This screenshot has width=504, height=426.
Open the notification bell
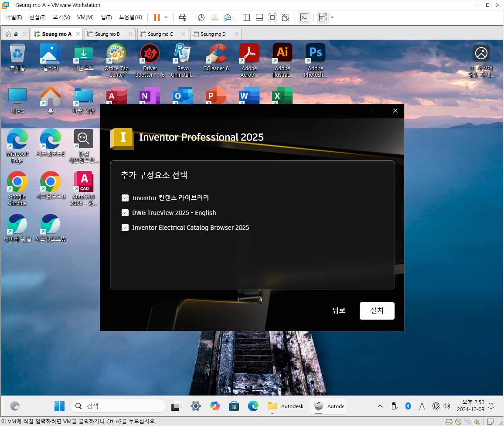click(491, 406)
